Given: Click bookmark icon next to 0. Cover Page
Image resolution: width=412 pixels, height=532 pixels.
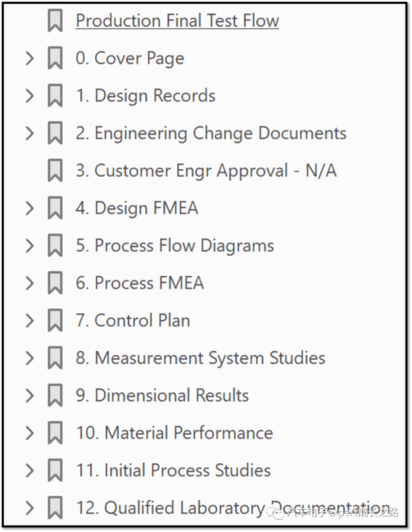Looking at the screenshot, I should [x=55, y=58].
